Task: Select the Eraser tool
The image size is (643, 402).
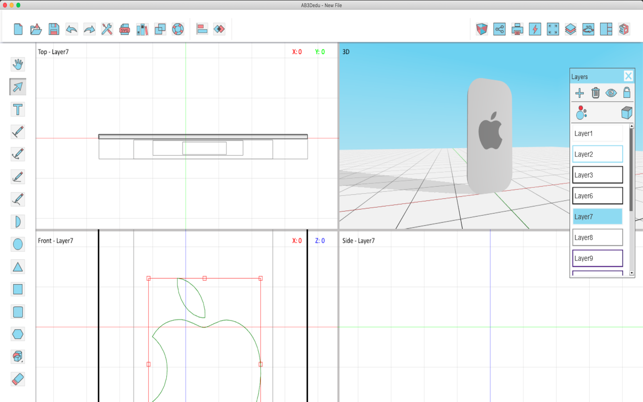Action: [18, 379]
